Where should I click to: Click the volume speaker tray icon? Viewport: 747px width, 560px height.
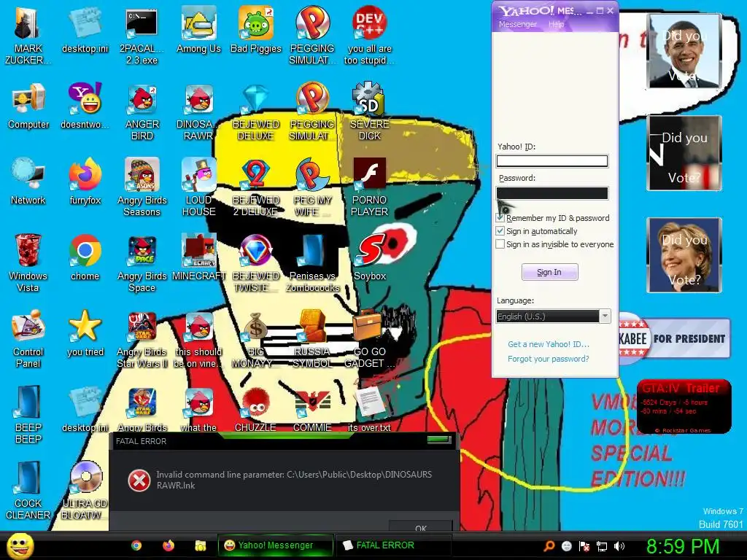[x=619, y=546]
